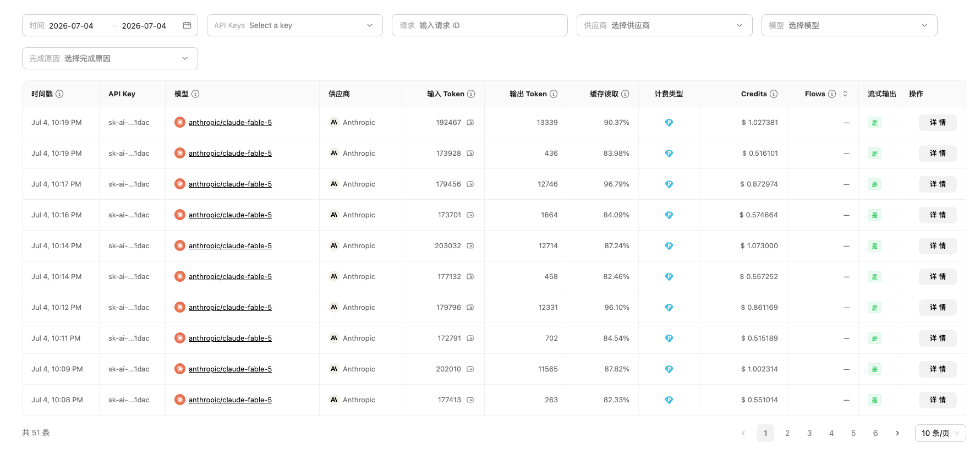Screen dimensions: 980x459
Task: Click info icon beside 输入 Token header
Action: tap(471, 94)
